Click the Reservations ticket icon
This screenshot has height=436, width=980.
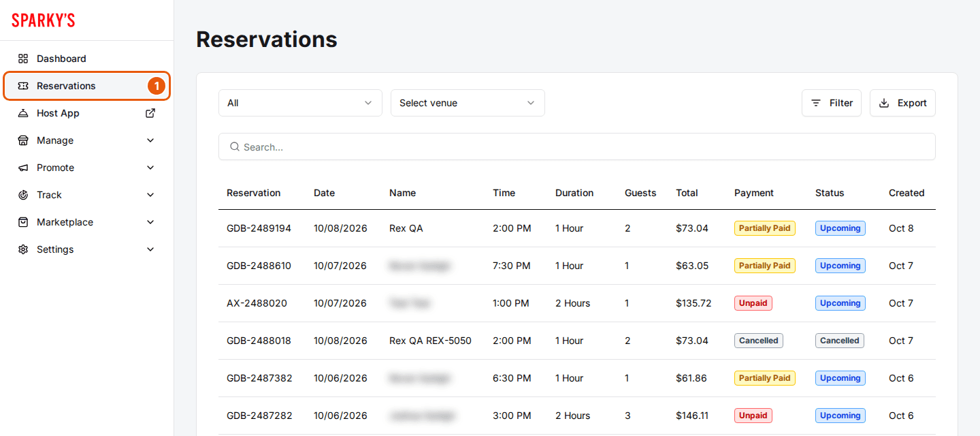[x=23, y=86]
